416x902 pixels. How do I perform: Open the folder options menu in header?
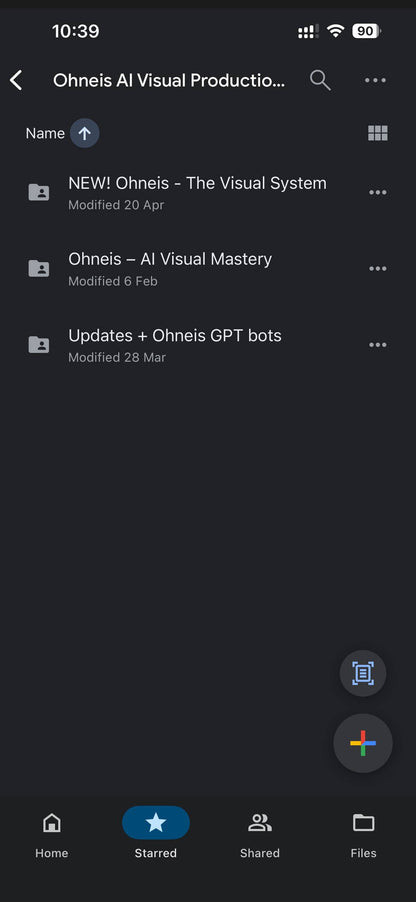(x=375, y=81)
